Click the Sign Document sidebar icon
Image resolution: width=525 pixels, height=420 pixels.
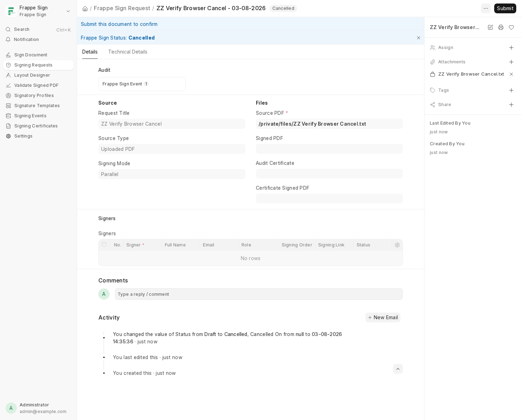click(8, 55)
